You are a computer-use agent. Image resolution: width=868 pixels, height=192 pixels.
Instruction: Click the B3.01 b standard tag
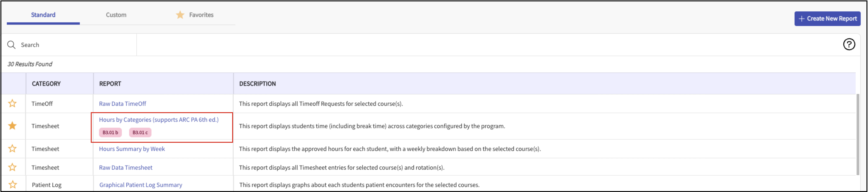pyautogui.click(x=110, y=132)
